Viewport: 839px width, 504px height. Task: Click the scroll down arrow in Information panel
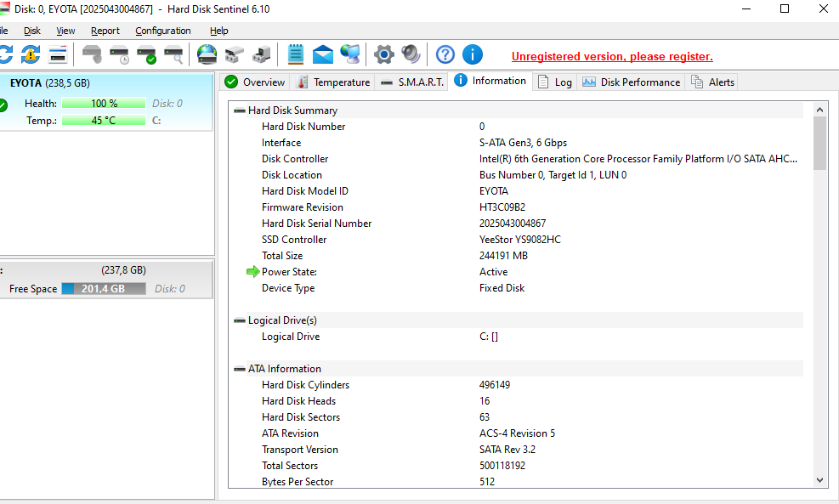coord(819,480)
